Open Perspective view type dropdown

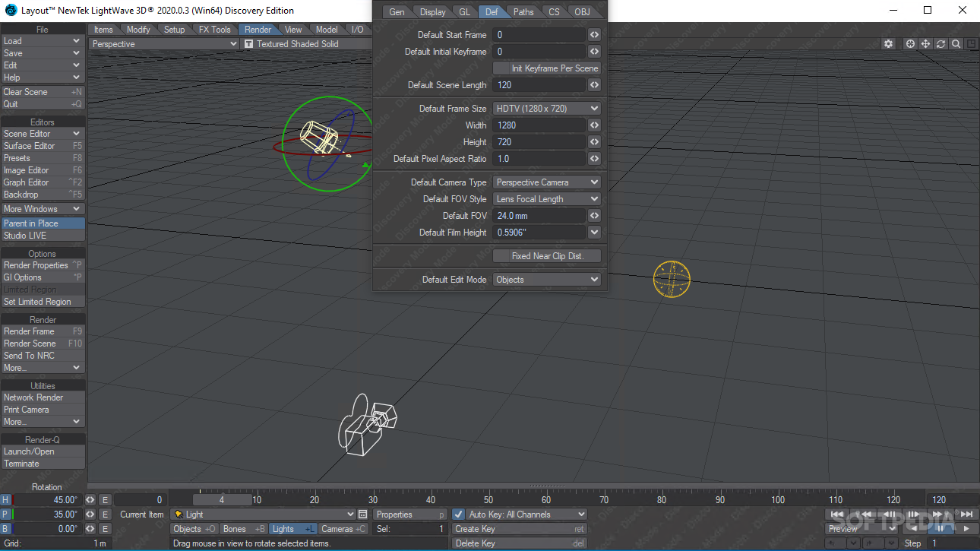(164, 44)
